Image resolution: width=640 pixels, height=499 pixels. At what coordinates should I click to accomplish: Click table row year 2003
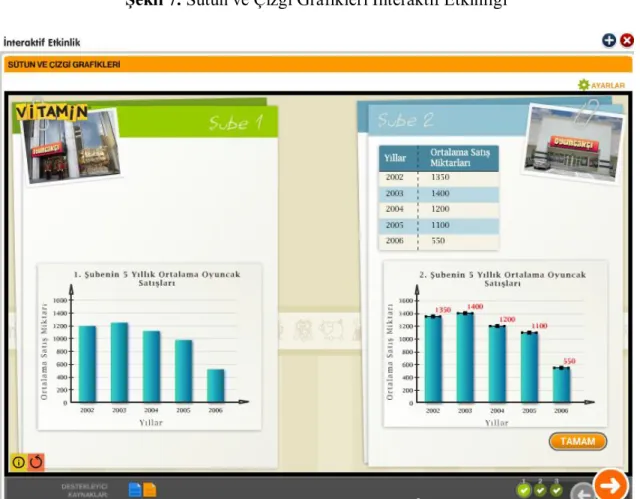point(394,193)
